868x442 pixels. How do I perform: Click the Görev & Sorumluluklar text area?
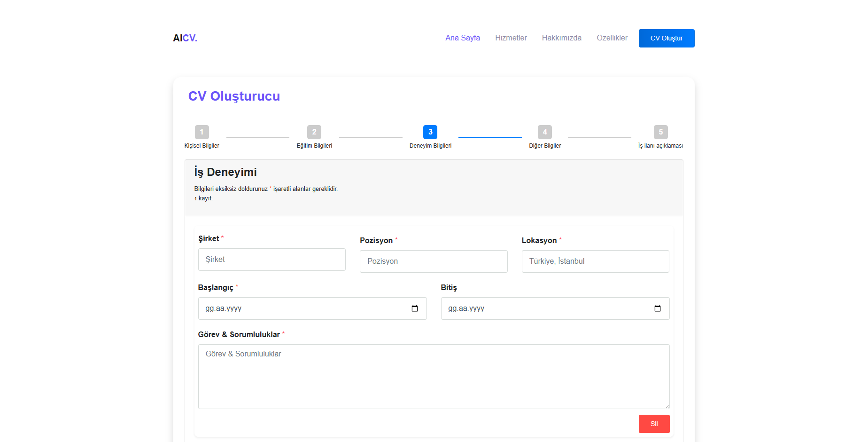tap(433, 376)
